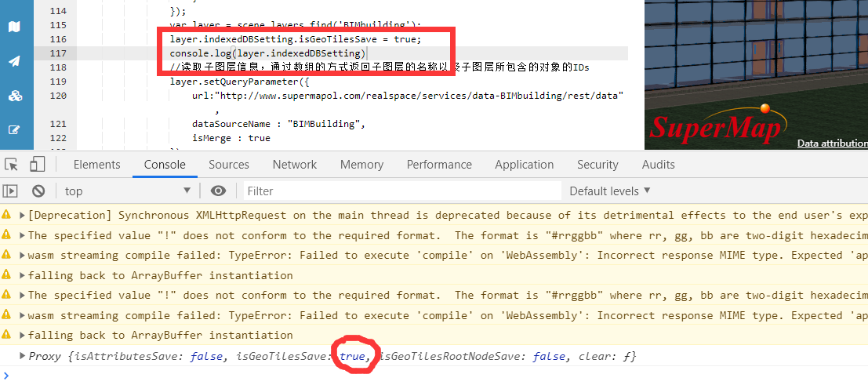
Task: Clear console with the ban icon
Action: [x=38, y=191]
